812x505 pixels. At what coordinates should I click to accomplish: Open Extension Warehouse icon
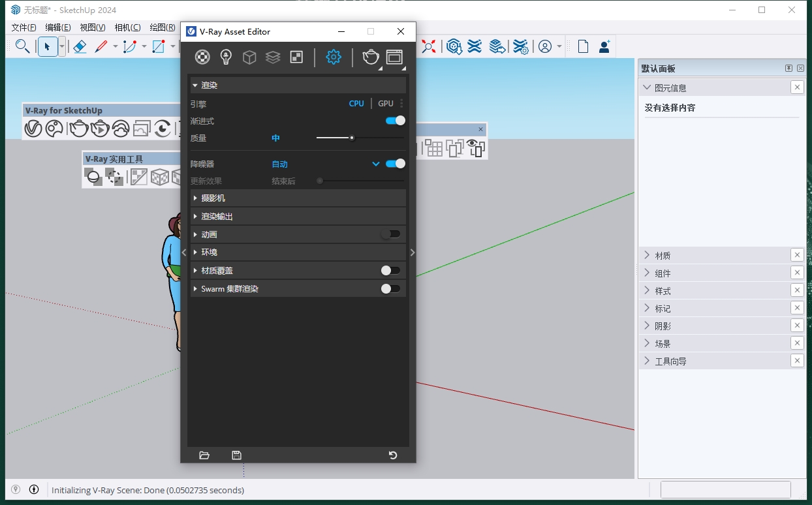coord(475,46)
